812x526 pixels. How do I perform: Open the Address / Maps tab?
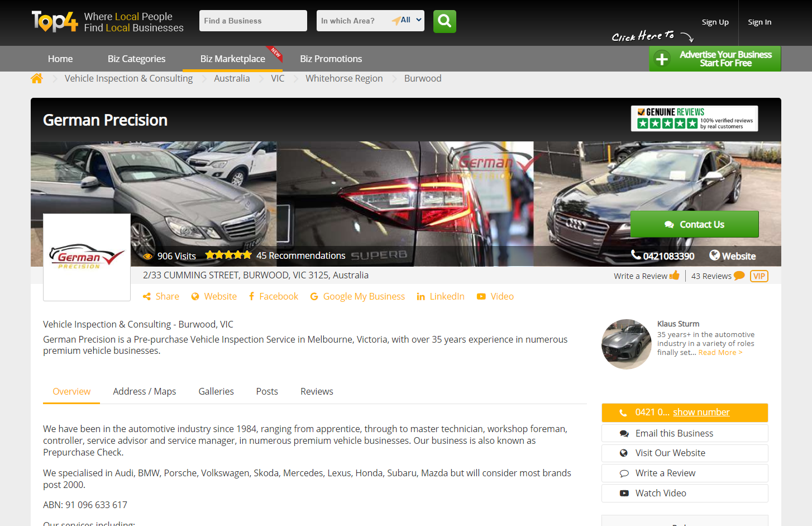[x=144, y=392]
